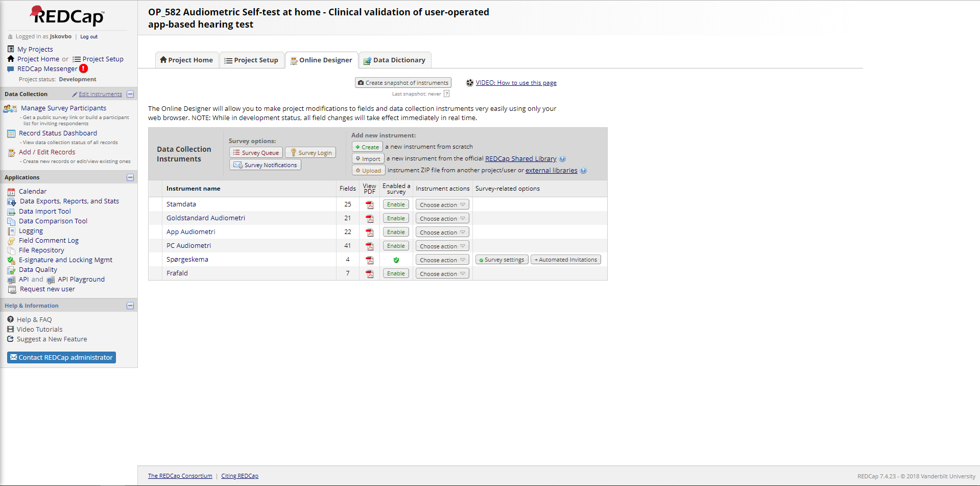Create snapshot of instruments
The image size is (980, 486).
click(403, 82)
